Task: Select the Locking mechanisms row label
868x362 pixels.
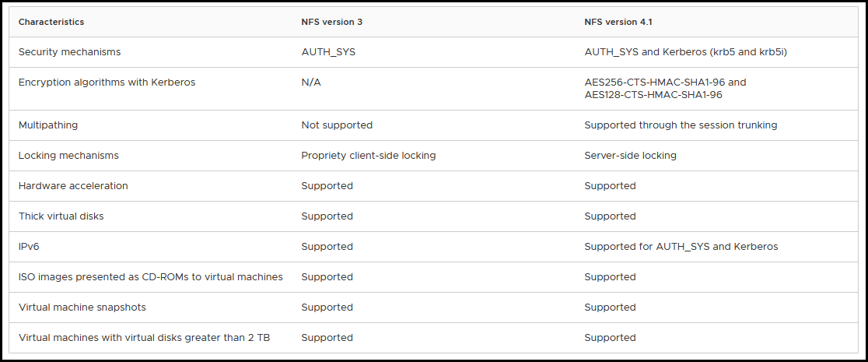Action: click(x=68, y=156)
